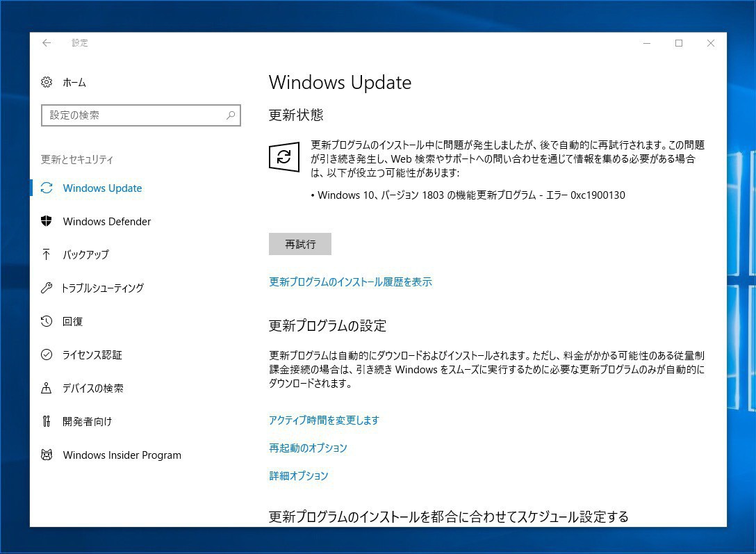Viewport: 756px width, 554px height.
Task: Click the Home gear icon
Action: click(x=47, y=83)
